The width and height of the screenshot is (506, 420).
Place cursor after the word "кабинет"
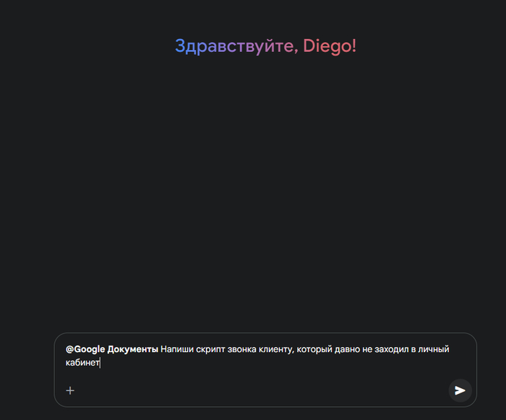[99, 363]
